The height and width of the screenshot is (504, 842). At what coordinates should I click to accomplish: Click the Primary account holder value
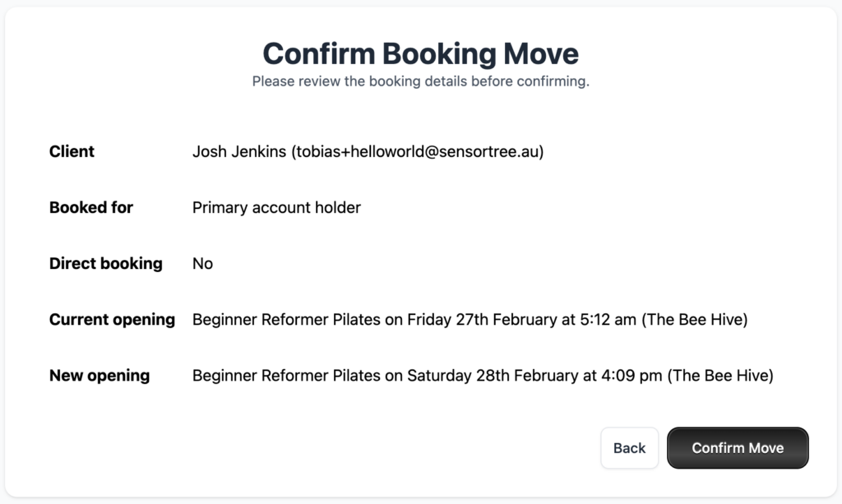[x=276, y=207]
